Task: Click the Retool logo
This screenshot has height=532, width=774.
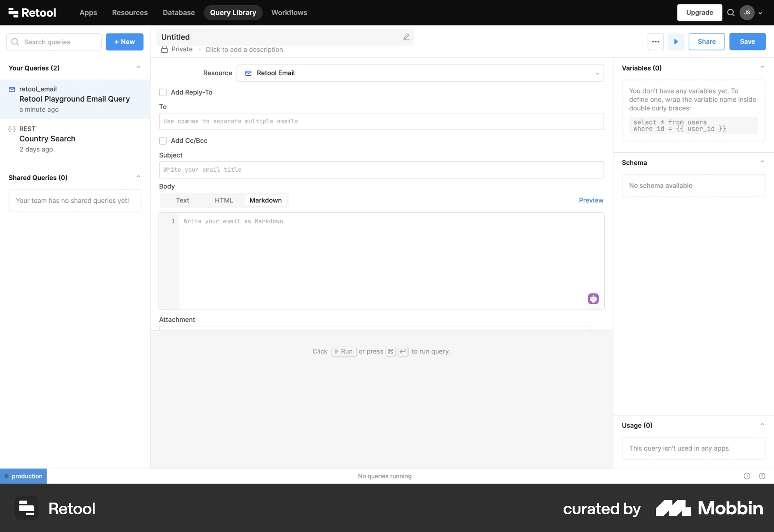Action: point(31,12)
